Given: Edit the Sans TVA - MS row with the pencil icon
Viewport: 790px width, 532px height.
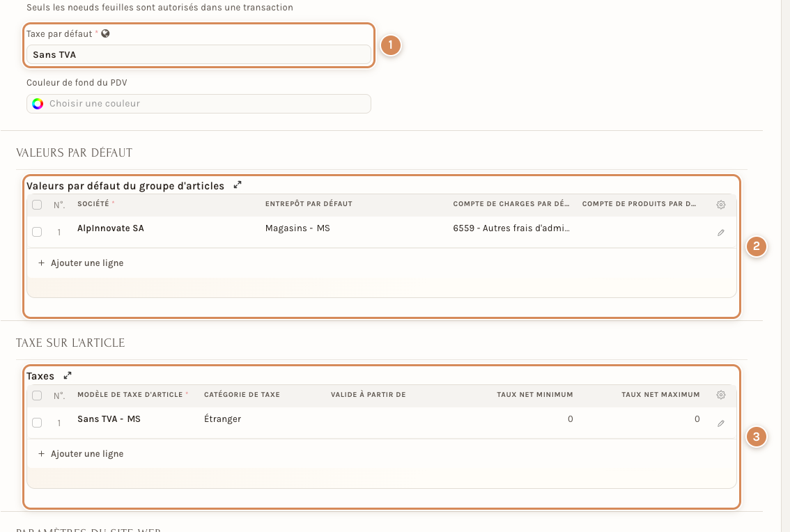Looking at the screenshot, I should pos(721,423).
